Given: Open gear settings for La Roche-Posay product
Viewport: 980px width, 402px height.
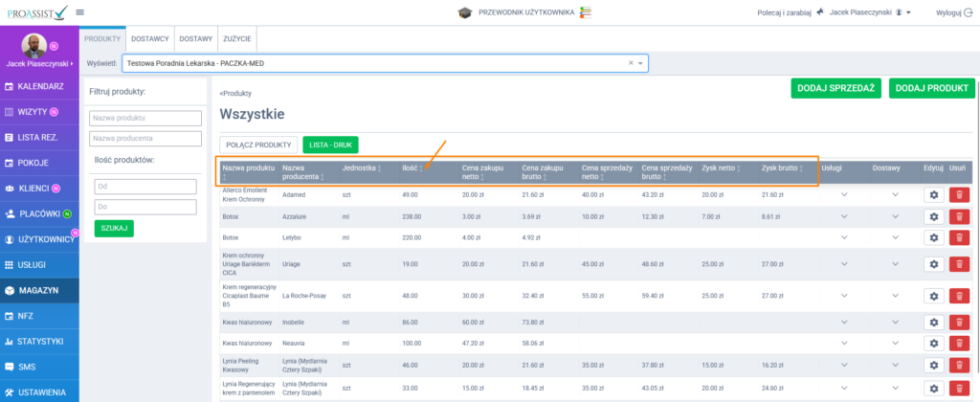Looking at the screenshot, I should (x=934, y=296).
